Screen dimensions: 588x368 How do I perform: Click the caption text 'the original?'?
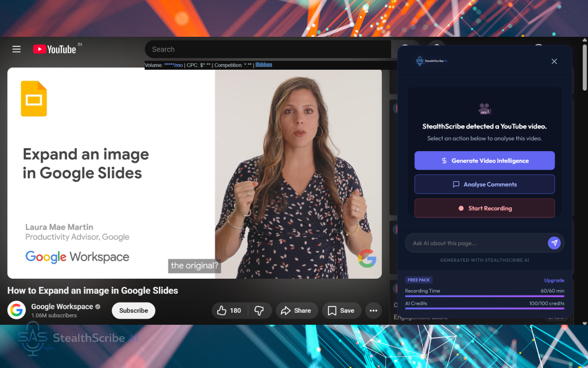[194, 266]
